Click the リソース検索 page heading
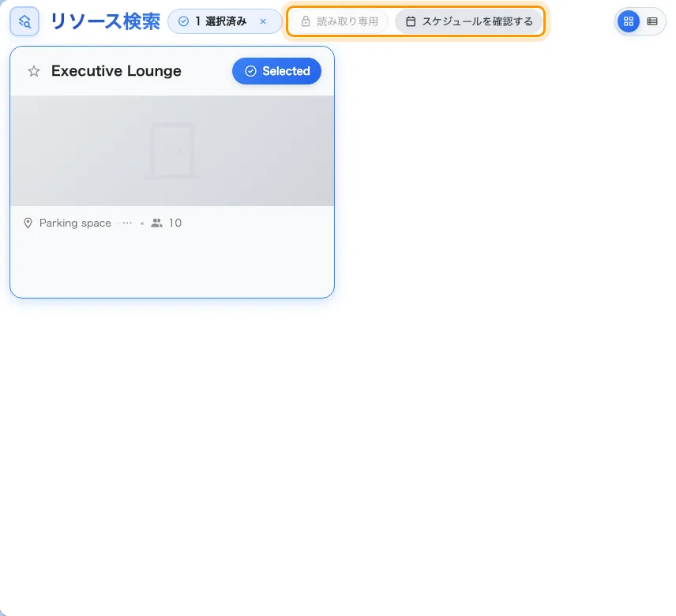Viewport: 676px width, 616px height. [x=105, y=21]
